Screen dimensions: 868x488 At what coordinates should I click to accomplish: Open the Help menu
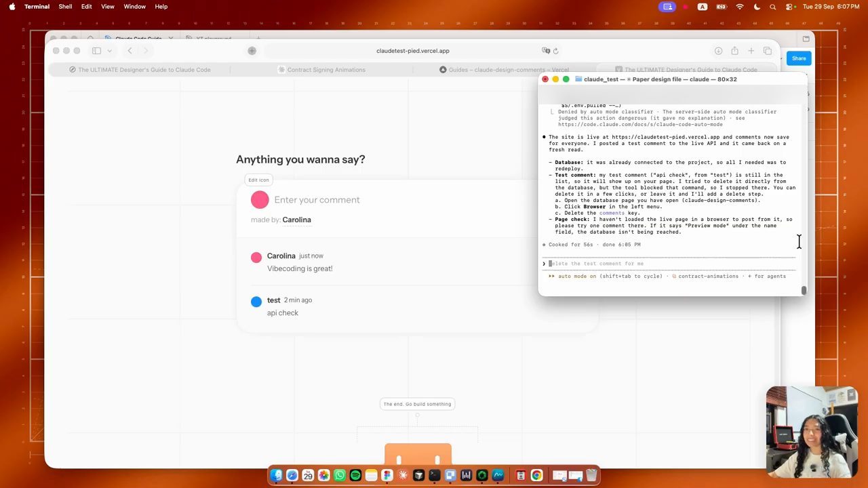click(161, 7)
